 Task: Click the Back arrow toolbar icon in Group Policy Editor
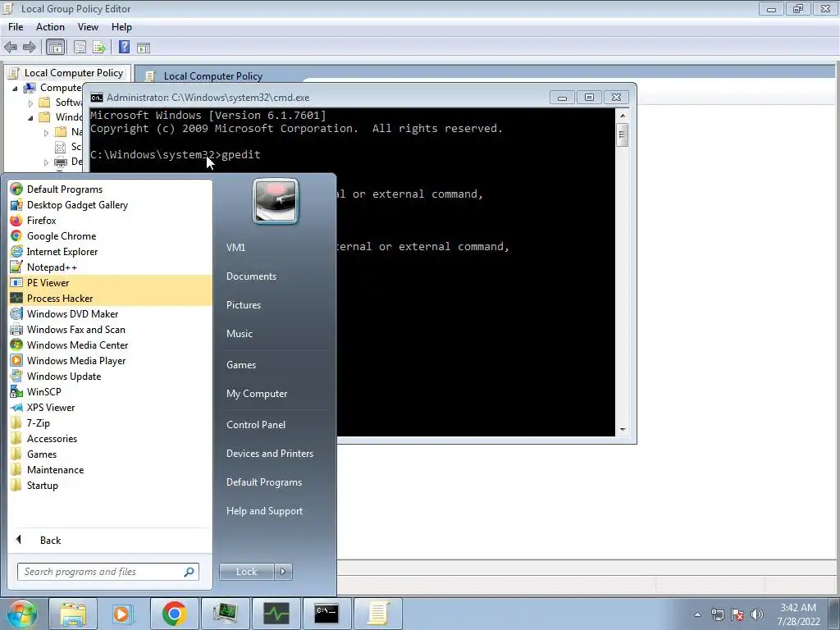click(x=11, y=47)
